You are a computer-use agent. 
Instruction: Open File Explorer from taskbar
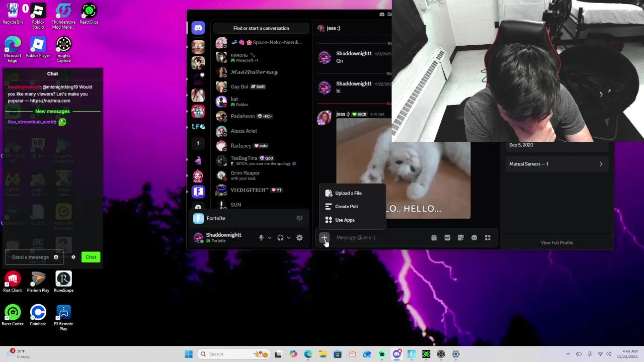coord(323,354)
